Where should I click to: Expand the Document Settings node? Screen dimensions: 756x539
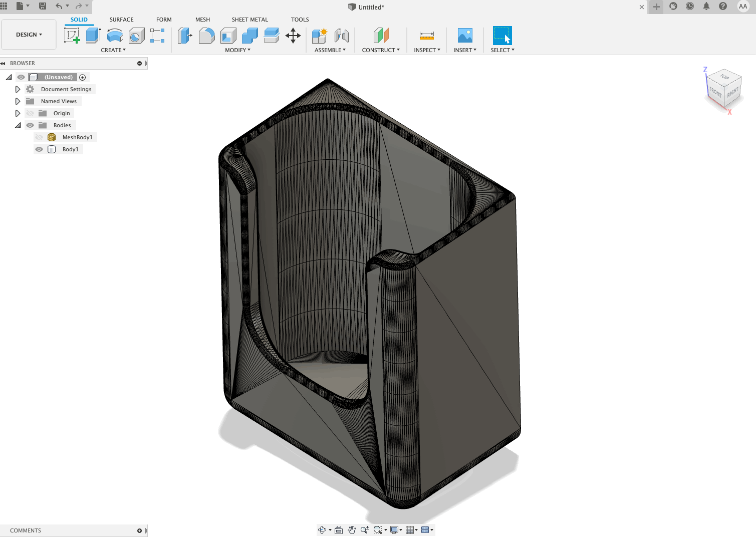click(18, 89)
